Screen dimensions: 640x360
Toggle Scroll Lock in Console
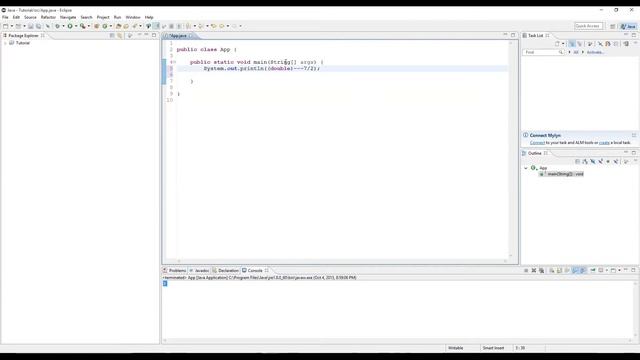pos(559,271)
